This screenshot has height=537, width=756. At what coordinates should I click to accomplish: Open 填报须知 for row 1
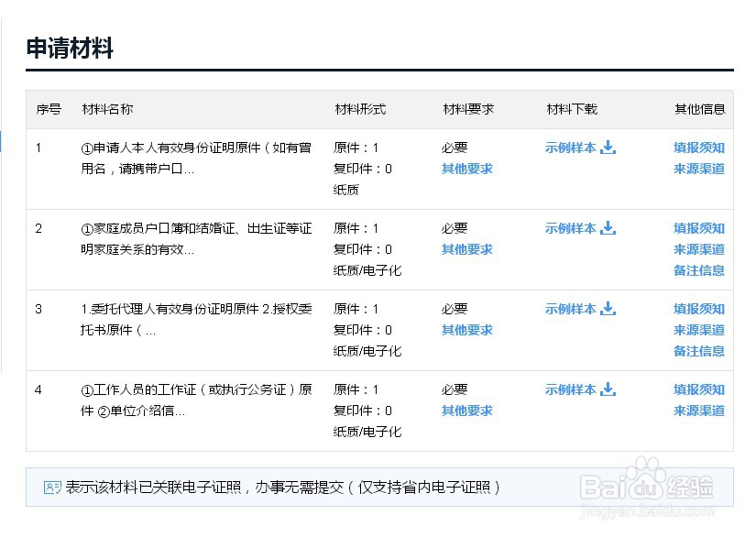pyautogui.click(x=699, y=148)
